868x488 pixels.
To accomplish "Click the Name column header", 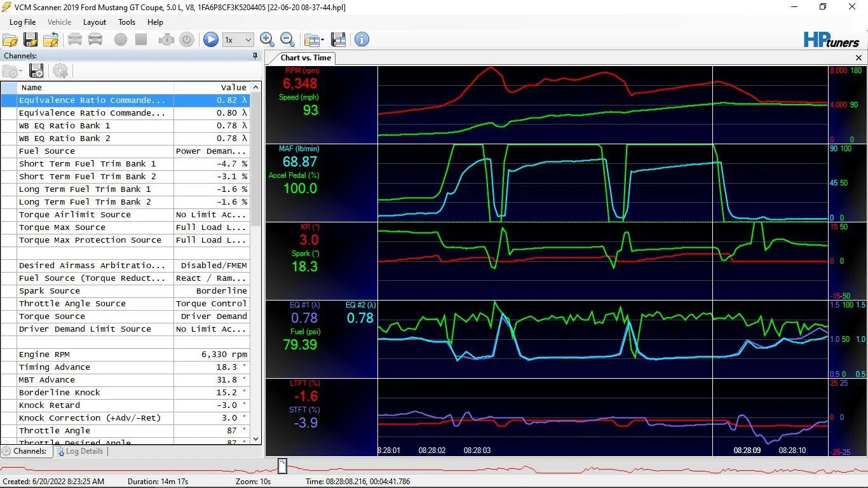I will pyautogui.click(x=95, y=88).
